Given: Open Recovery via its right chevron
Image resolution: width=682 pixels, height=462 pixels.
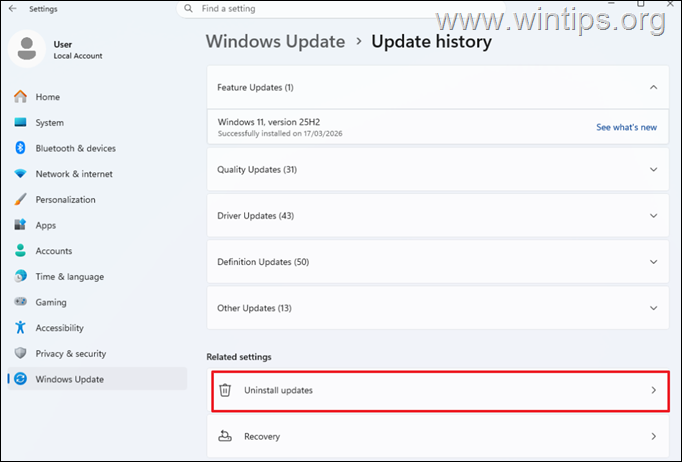Looking at the screenshot, I should tap(653, 436).
